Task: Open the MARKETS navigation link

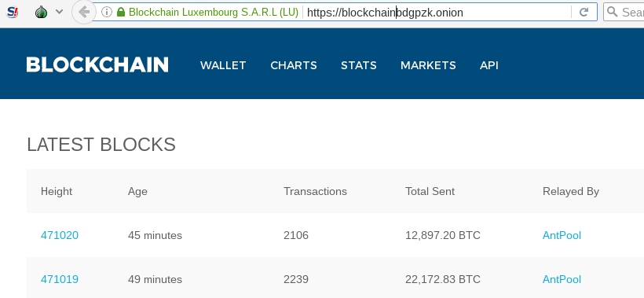Action: point(428,65)
